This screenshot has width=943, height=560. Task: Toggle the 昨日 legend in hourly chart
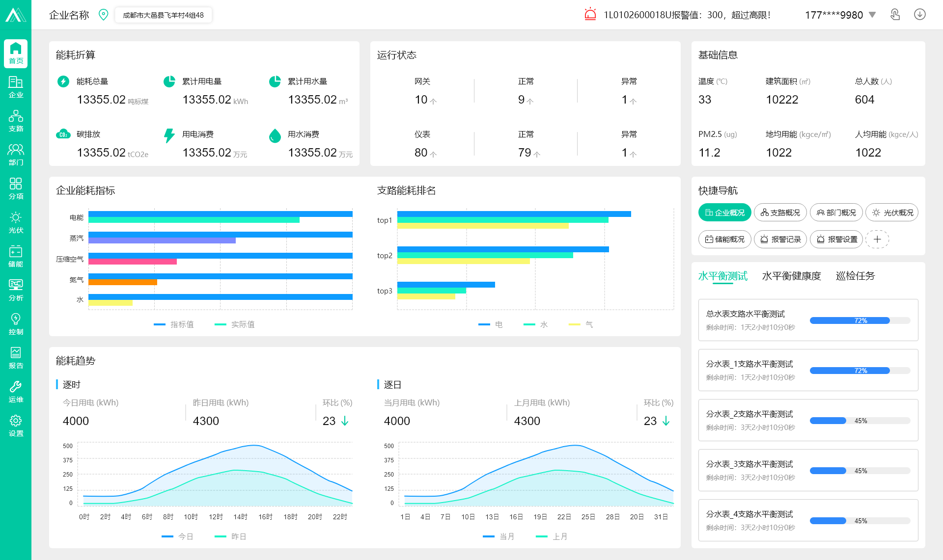pyautogui.click(x=230, y=536)
